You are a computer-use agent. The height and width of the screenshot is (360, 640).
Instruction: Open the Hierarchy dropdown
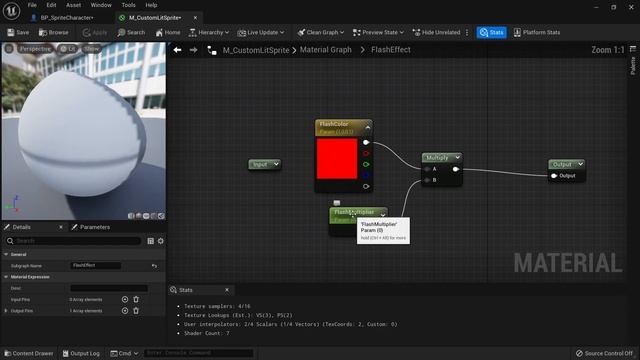coord(209,33)
